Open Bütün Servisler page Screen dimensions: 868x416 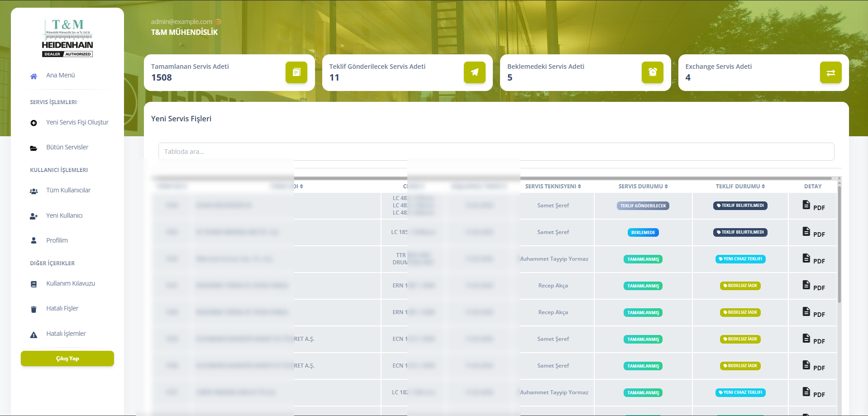tap(67, 148)
